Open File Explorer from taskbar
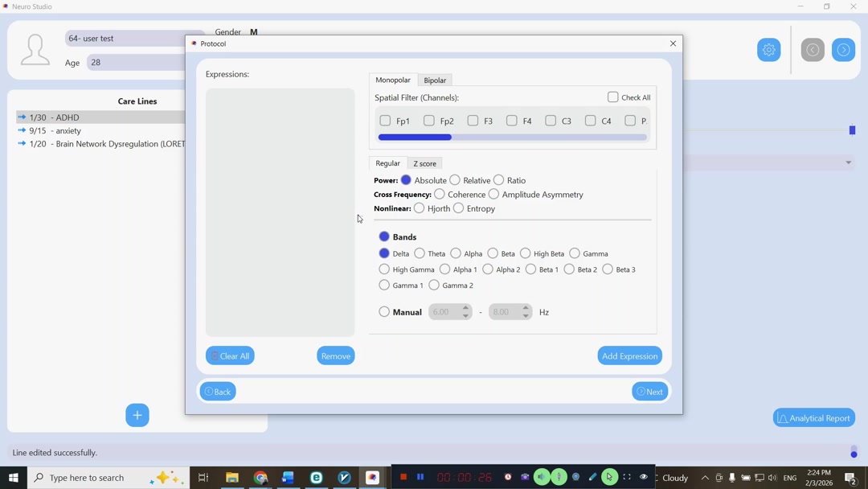The width and height of the screenshot is (868, 489). point(232,477)
